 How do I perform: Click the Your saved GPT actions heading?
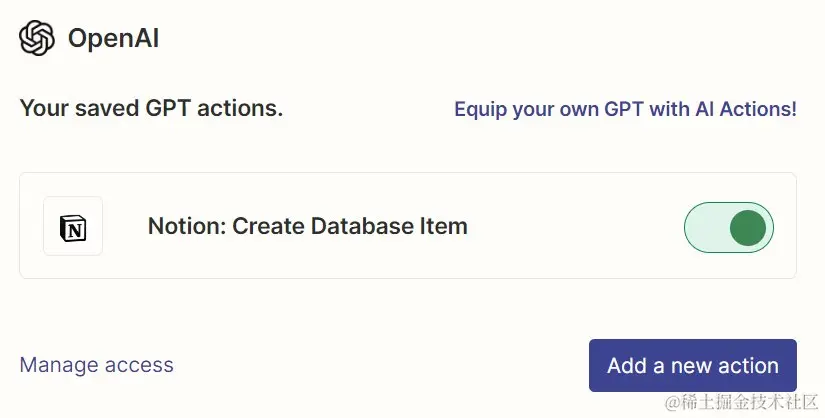(x=152, y=108)
